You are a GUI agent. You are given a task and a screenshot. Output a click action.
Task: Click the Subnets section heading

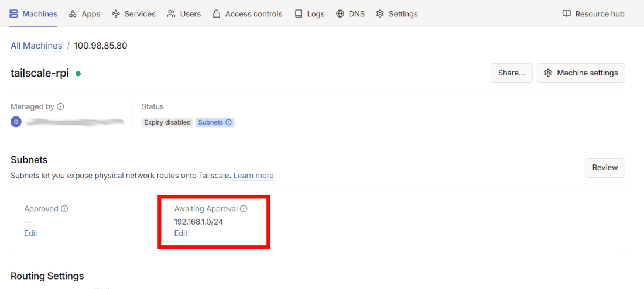click(29, 160)
